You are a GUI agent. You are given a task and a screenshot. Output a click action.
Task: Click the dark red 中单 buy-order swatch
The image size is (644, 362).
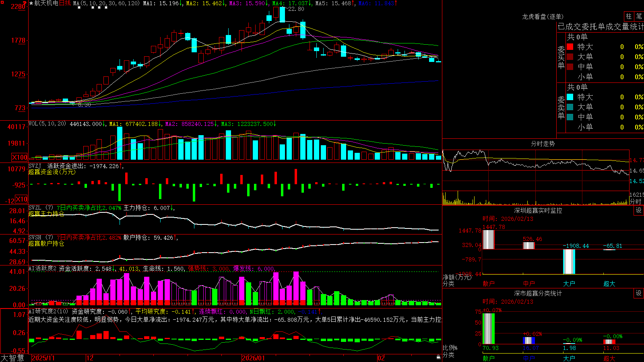click(x=570, y=67)
